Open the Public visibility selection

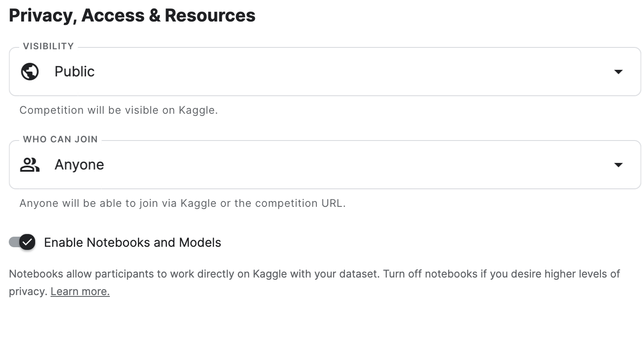point(75,72)
